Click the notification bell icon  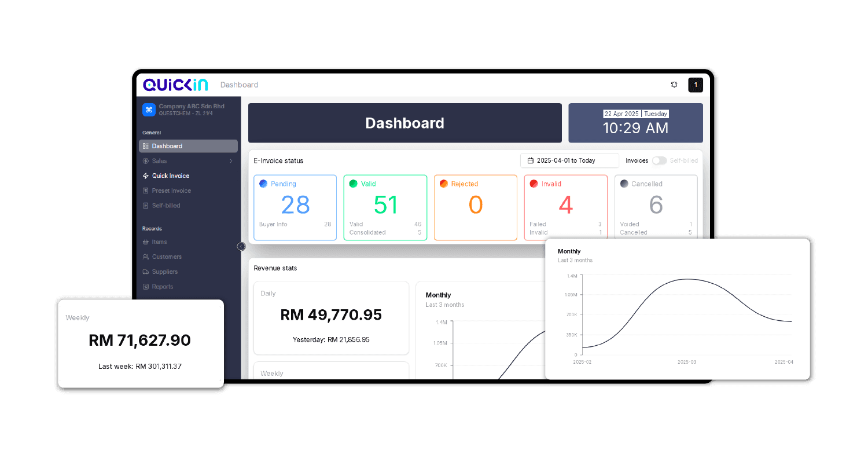(674, 85)
